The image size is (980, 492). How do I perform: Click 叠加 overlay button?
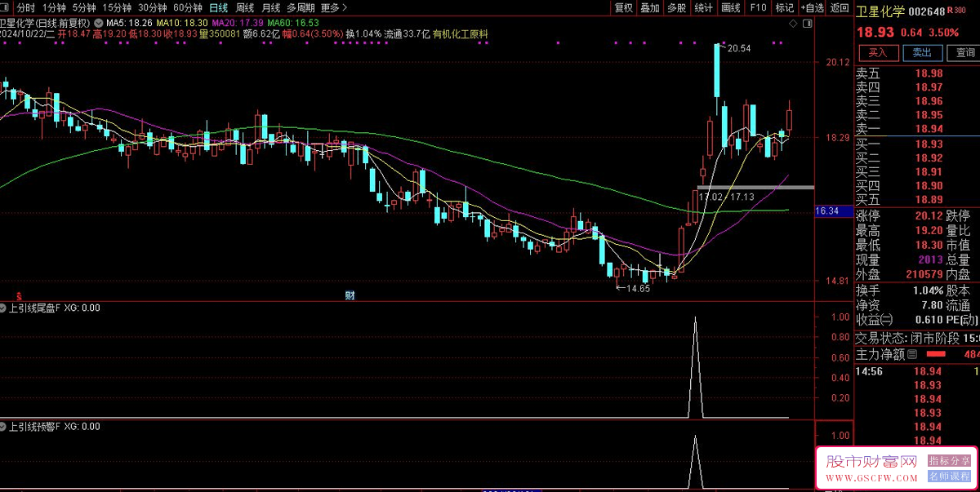[649, 7]
